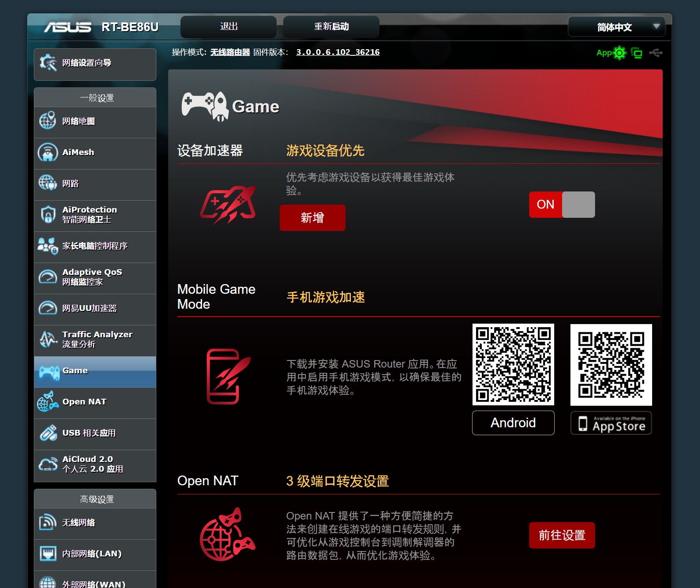700x588 pixels.
Task: Click the 无线路由器 operation mode link
Action: point(230,52)
